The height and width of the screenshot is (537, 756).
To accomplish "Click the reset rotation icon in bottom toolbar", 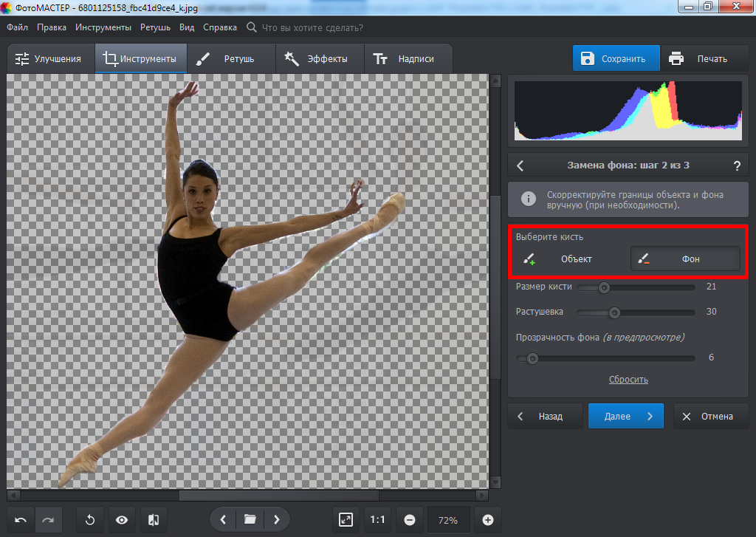I will tap(90, 520).
